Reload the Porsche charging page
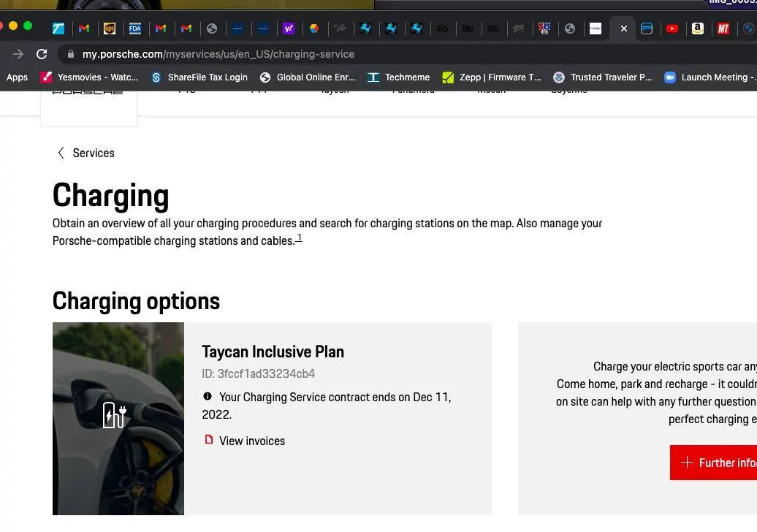Screen dimensions: 757x532 (x=42, y=54)
